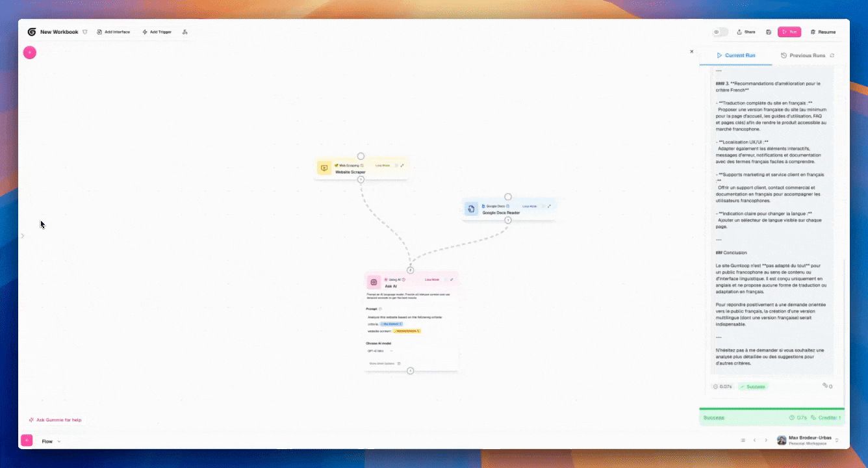The height and width of the screenshot is (468, 868).
Task: Close the run panel with the X
Action: coord(691,51)
